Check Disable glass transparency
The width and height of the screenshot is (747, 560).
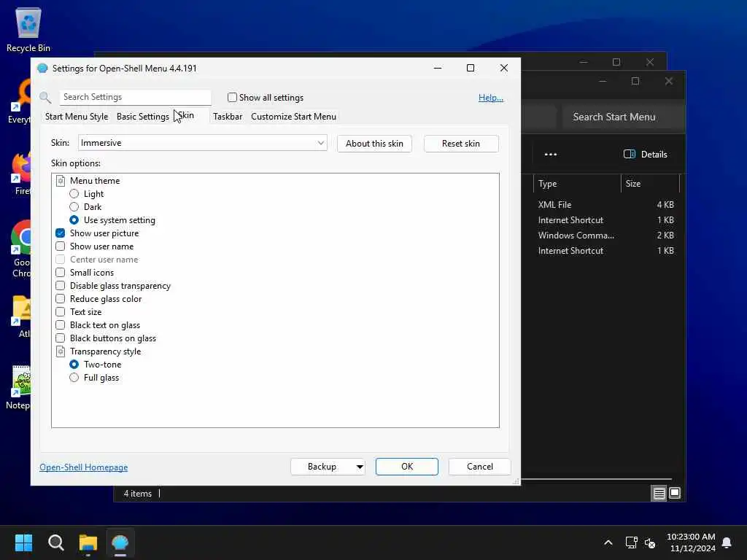point(60,286)
